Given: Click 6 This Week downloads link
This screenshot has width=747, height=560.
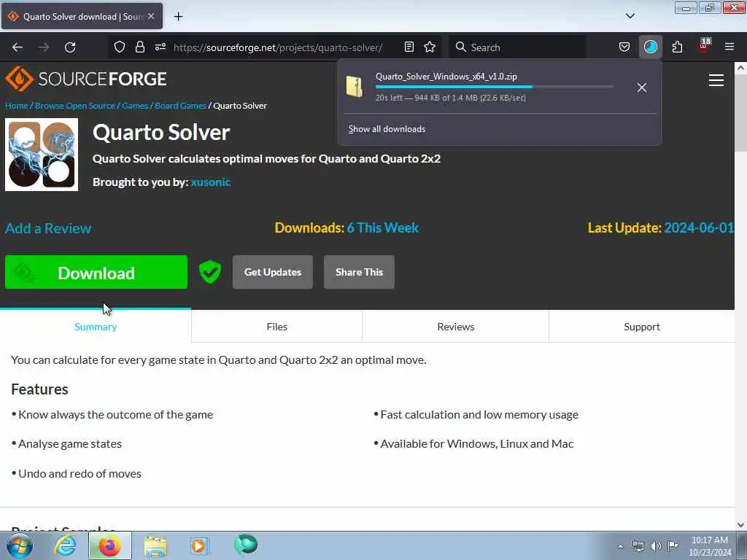Looking at the screenshot, I should (382, 227).
